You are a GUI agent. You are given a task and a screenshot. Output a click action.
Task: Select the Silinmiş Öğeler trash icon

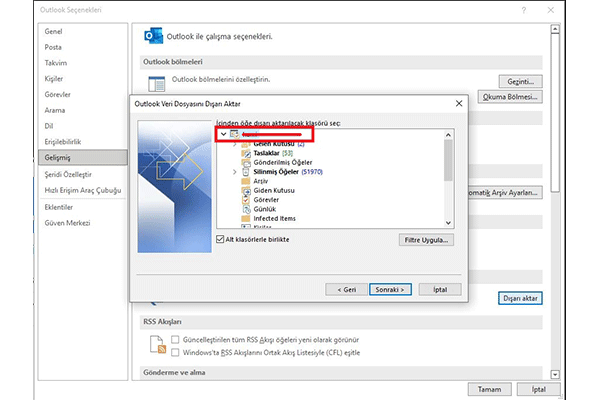pos(246,172)
